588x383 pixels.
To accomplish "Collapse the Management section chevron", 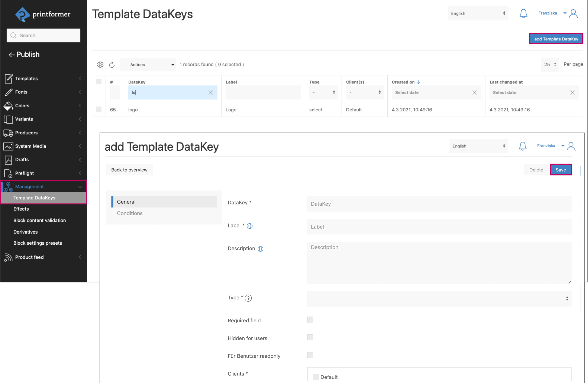I will point(80,187).
